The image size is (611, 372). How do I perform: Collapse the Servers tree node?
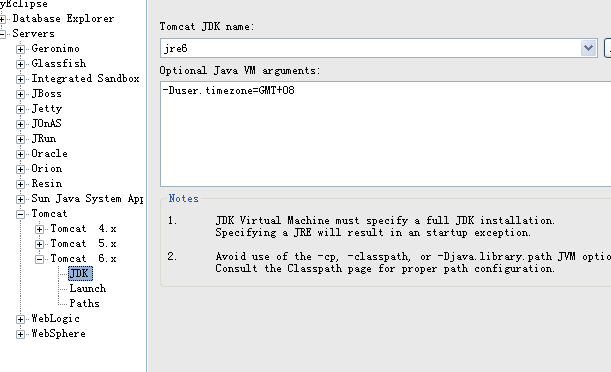click(2, 34)
